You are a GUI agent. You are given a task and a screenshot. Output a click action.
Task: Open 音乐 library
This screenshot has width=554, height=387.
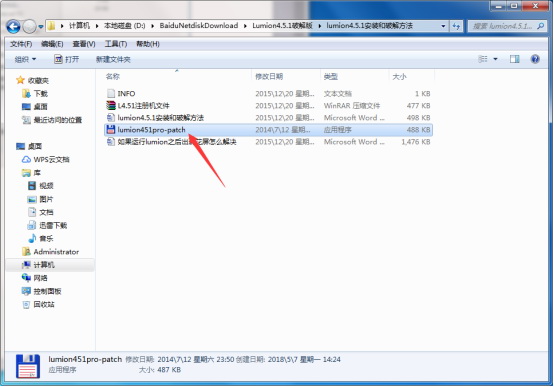click(46, 239)
